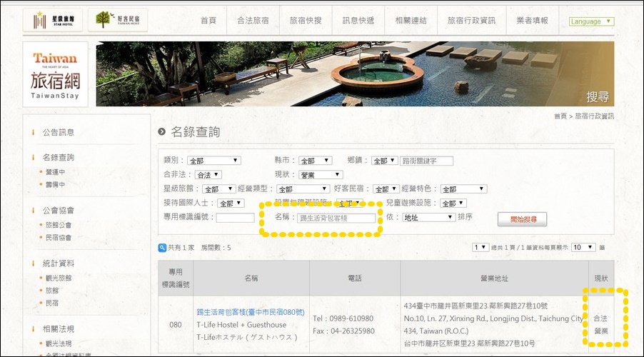Open the 業者填報 menu item
This screenshot has width=644, height=357.
click(533, 21)
